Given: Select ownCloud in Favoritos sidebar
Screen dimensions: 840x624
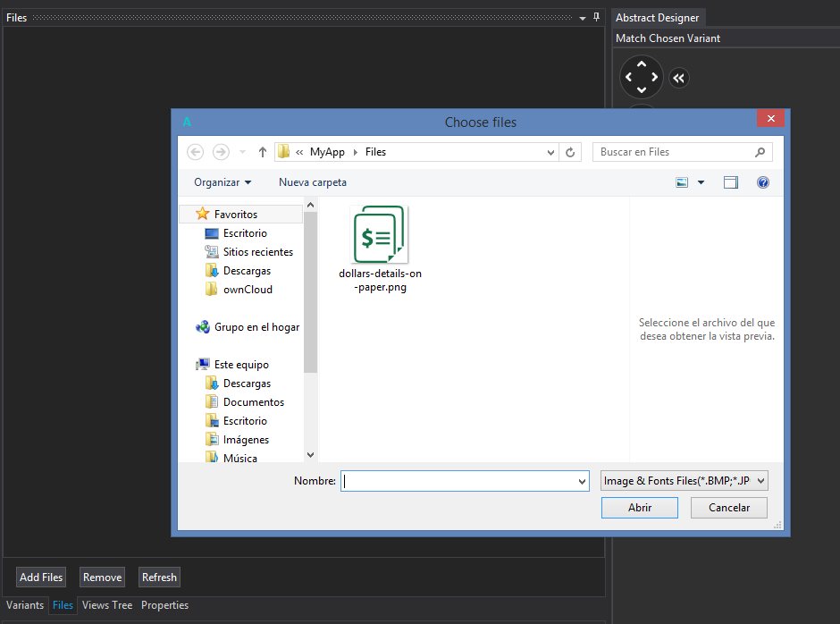Looking at the screenshot, I should 248,290.
